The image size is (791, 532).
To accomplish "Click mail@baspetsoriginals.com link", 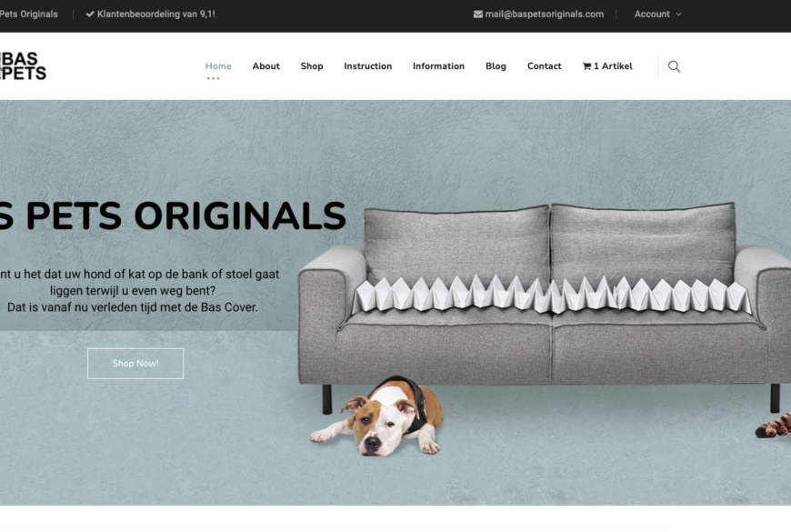I will (545, 15).
